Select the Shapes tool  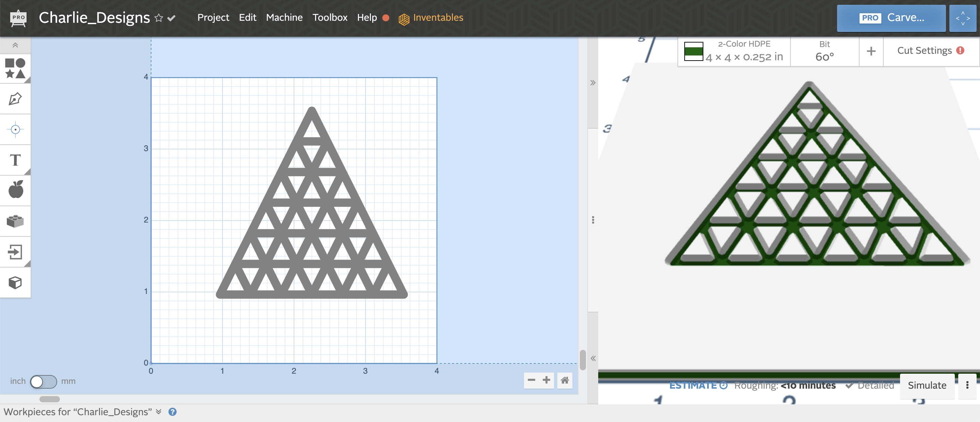[15, 68]
